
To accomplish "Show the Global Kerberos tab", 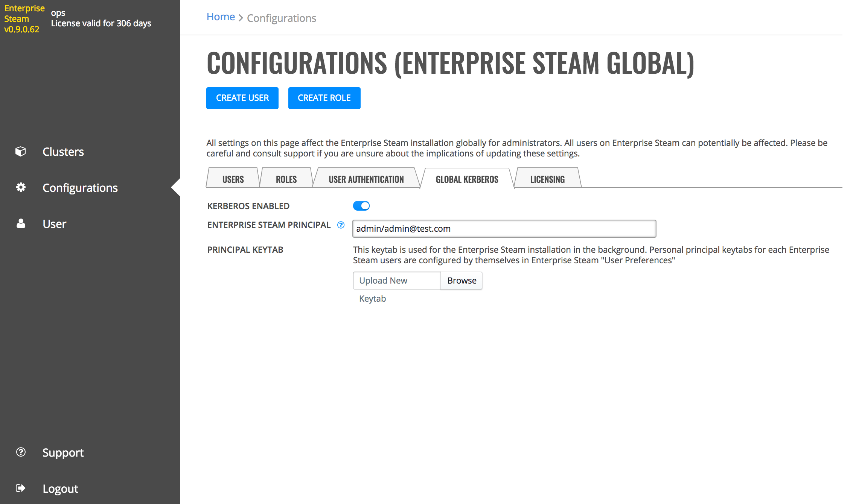I will click(x=467, y=179).
